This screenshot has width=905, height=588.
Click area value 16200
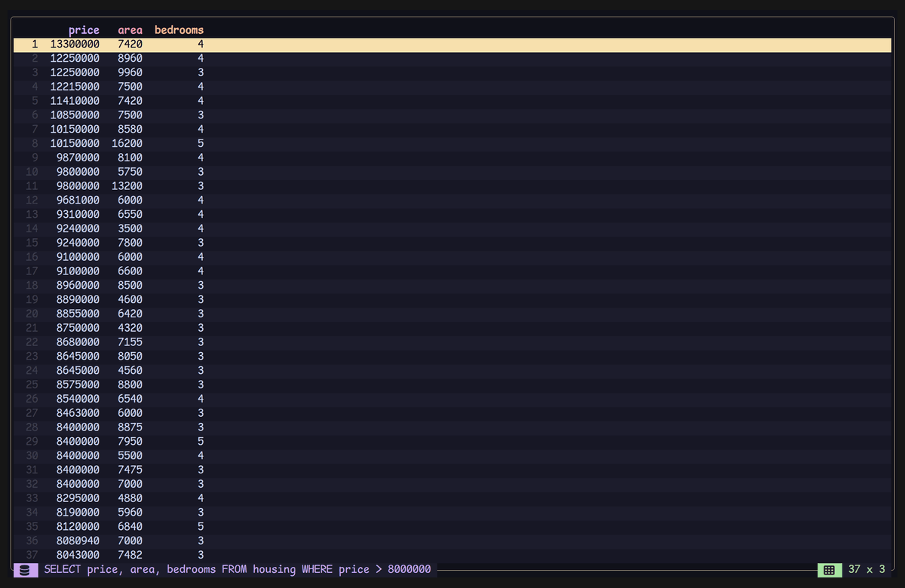coord(127,143)
